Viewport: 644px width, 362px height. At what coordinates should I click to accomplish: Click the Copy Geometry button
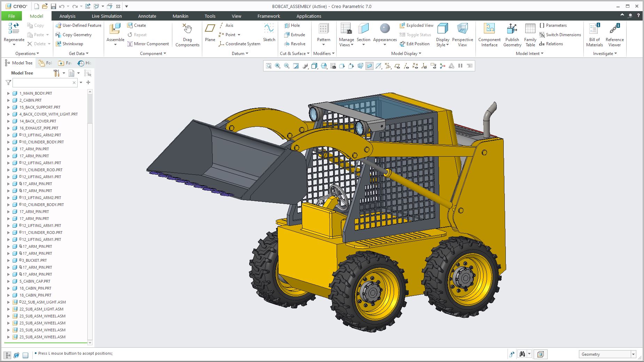point(73,35)
